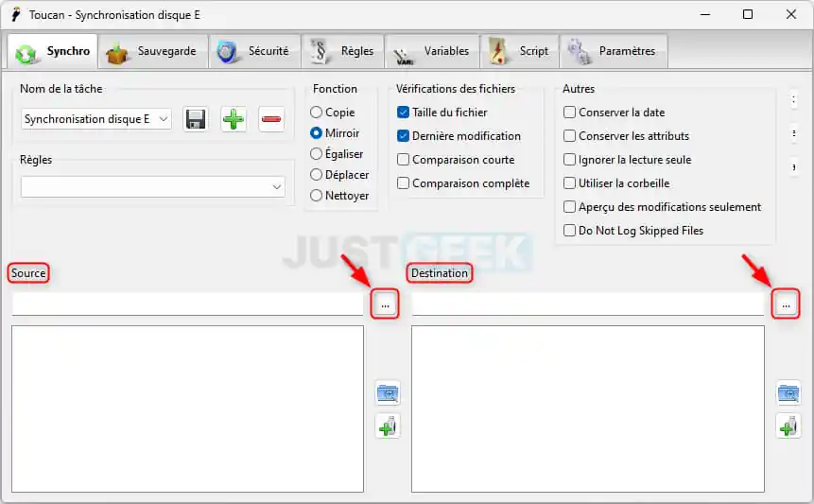Expand the Règles dropdown

tap(277, 187)
